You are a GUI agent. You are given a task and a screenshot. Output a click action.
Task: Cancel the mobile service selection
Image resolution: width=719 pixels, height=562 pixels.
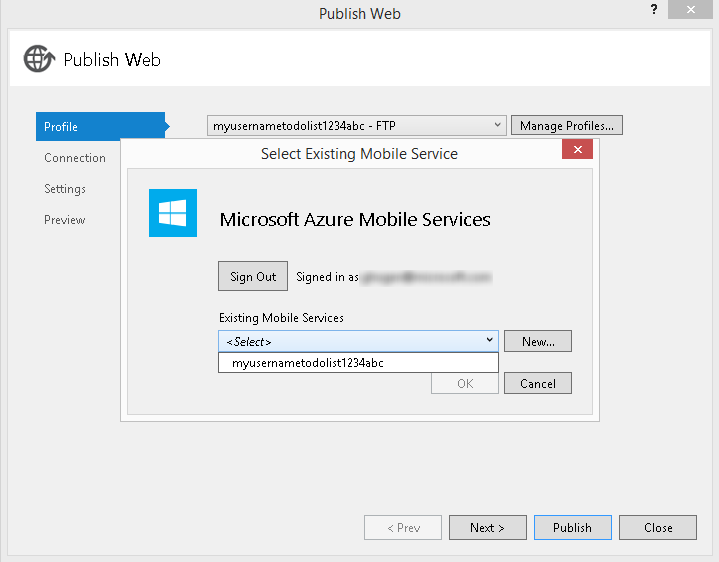[x=538, y=383]
